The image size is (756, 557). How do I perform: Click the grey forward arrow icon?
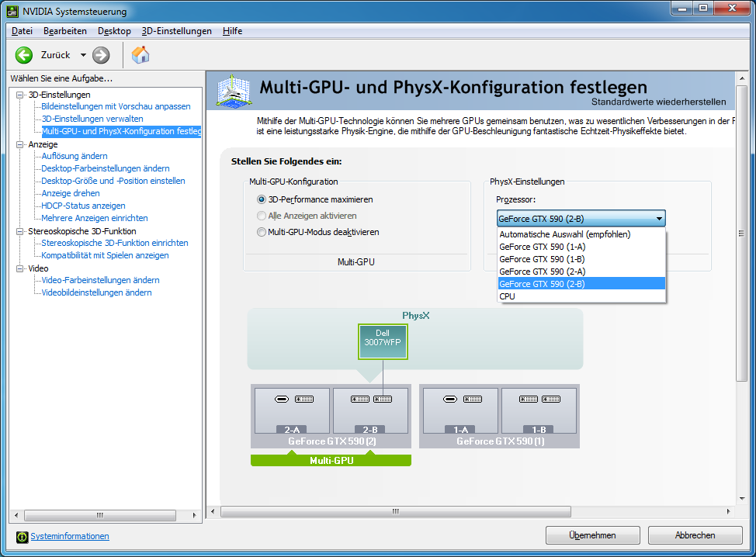(x=101, y=55)
